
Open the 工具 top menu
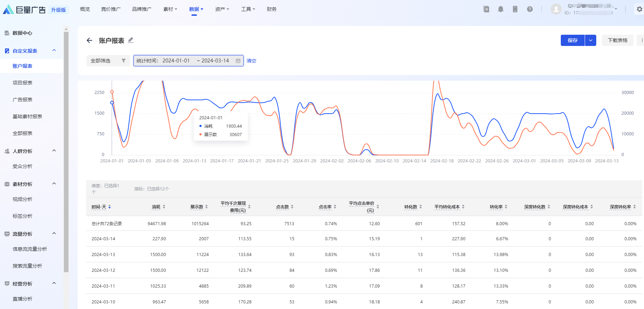click(248, 9)
